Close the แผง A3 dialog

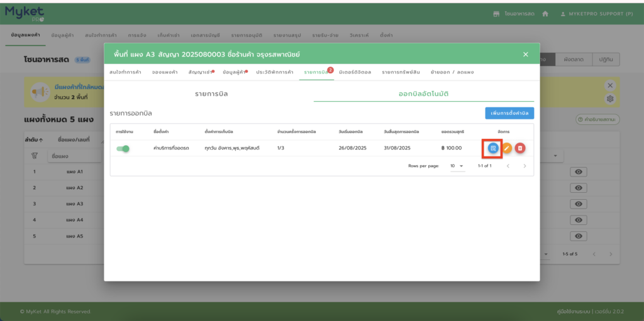coord(526,54)
